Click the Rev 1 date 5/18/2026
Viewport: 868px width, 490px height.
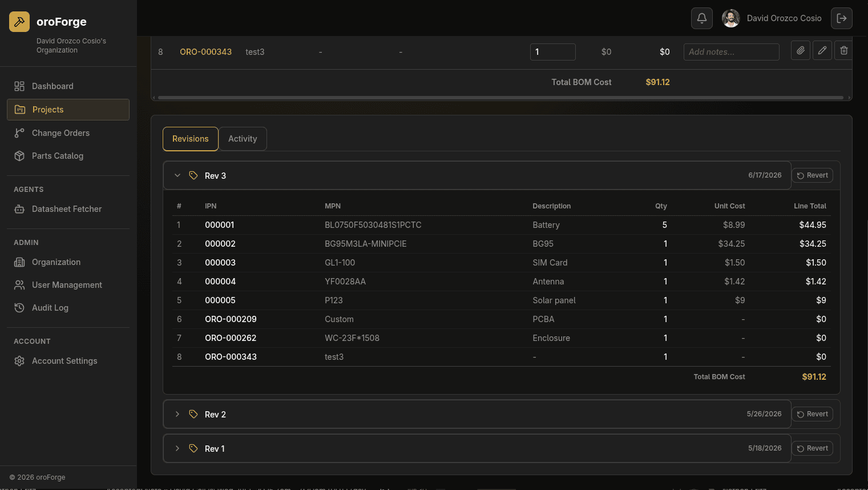[x=765, y=448]
